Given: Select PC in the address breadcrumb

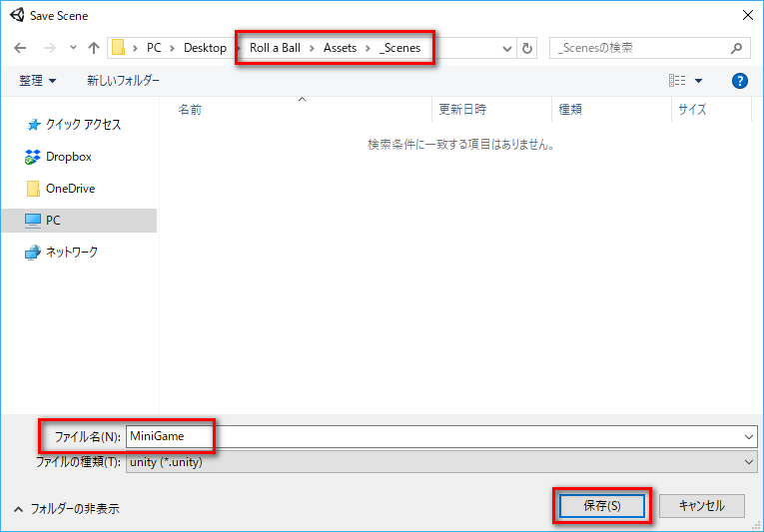Looking at the screenshot, I should (154, 48).
